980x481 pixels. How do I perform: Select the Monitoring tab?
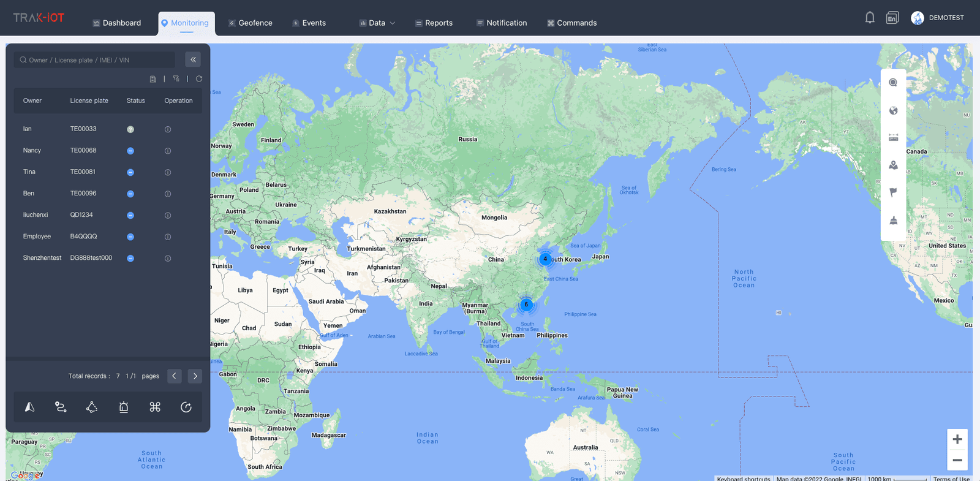tap(186, 23)
